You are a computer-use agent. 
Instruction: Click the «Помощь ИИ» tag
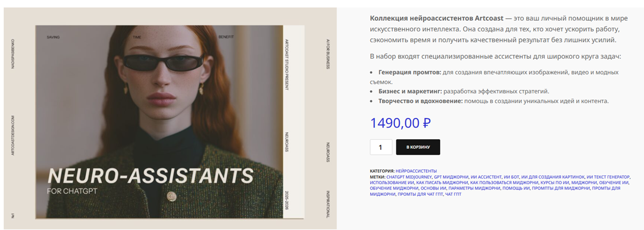click(x=516, y=188)
